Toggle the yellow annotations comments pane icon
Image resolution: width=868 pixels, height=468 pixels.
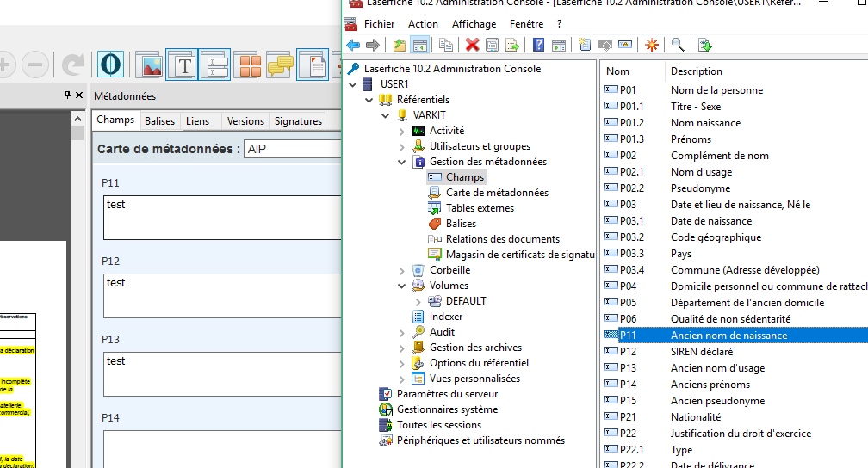pyautogui.click(x=280, y=65)
